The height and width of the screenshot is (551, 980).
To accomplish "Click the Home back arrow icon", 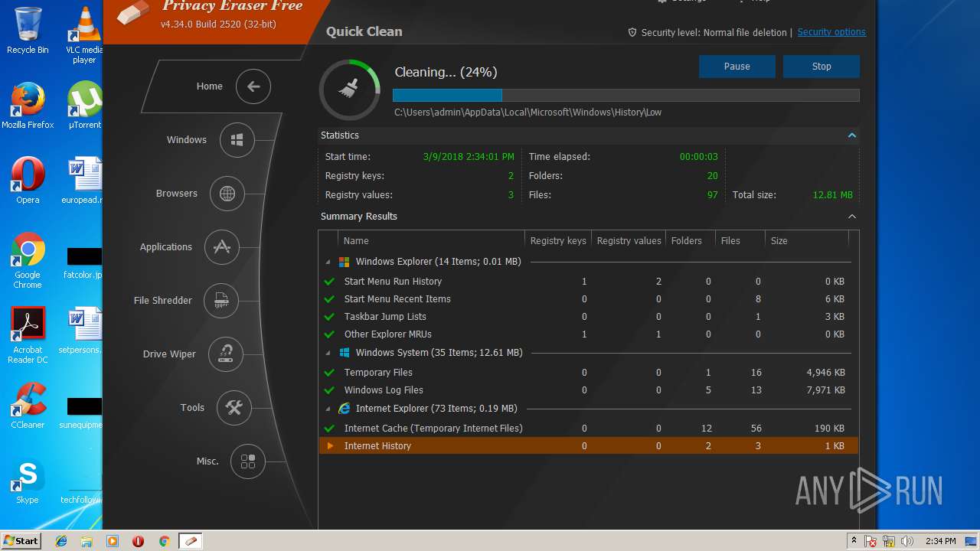I will 253,86.
